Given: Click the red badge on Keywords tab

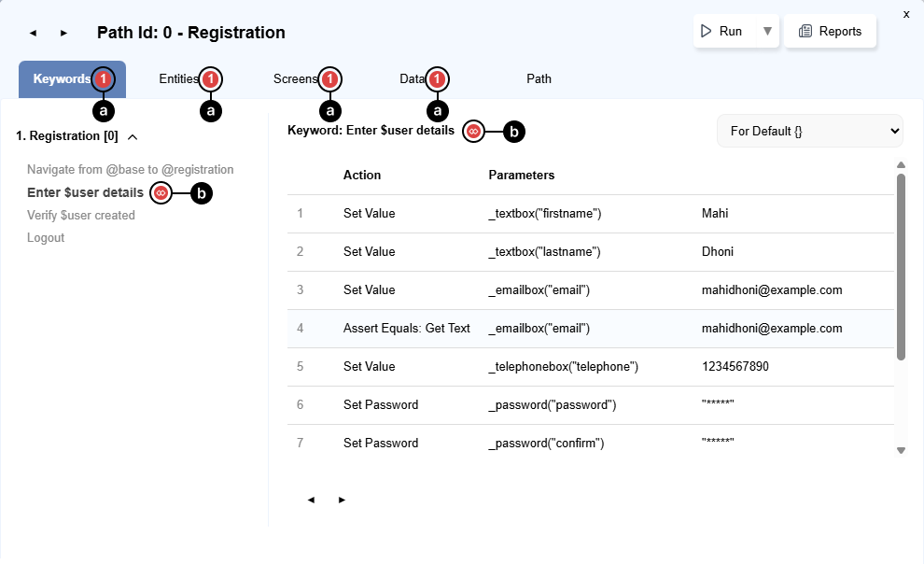Looking at the screenshot, I should point(104,79).
